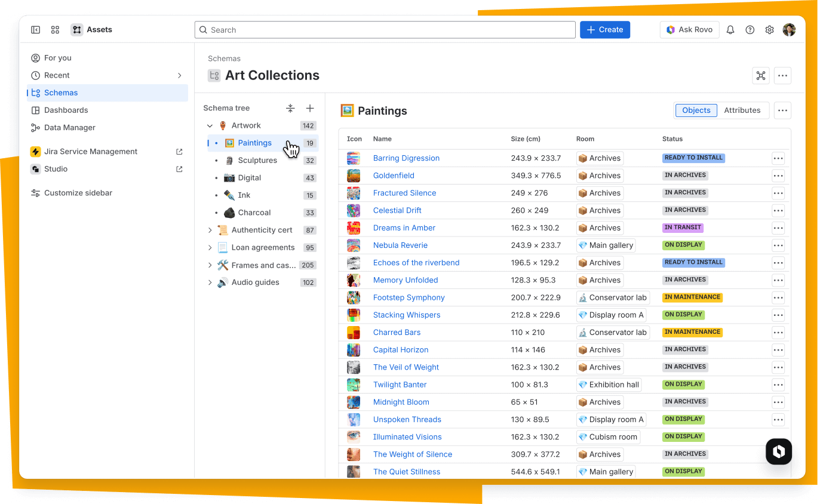Select Data Manager in sidebar
This screenshot has width=820, height=504.
[69, 128]
